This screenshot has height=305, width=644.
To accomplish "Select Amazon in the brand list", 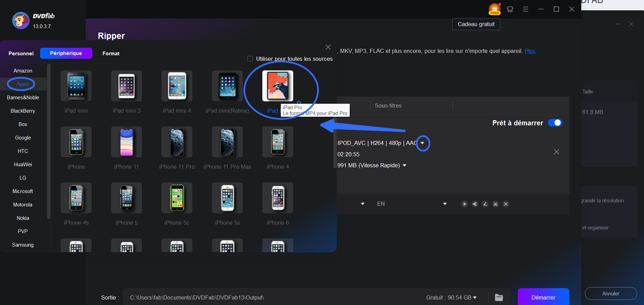I will coord(23,71).
